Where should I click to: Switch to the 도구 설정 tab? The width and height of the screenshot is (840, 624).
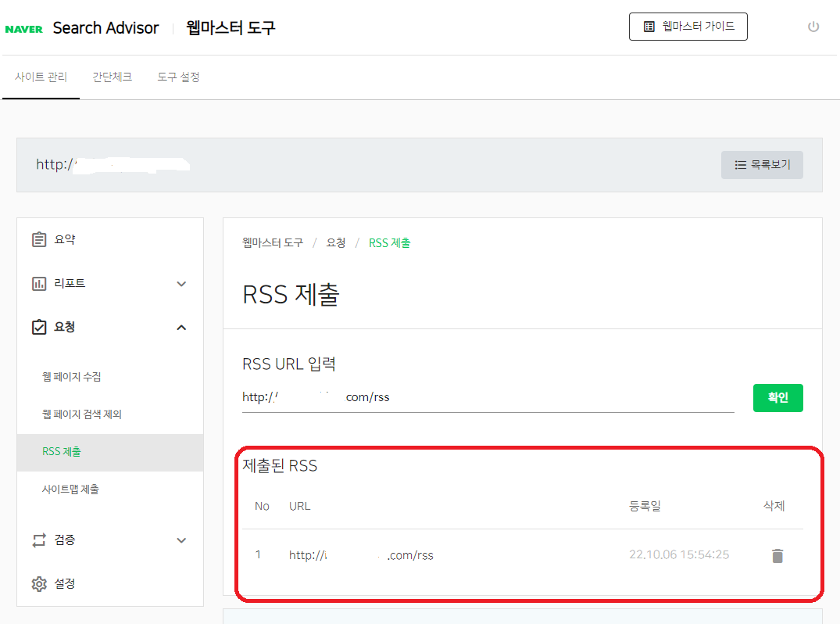(x=177, y=77)
